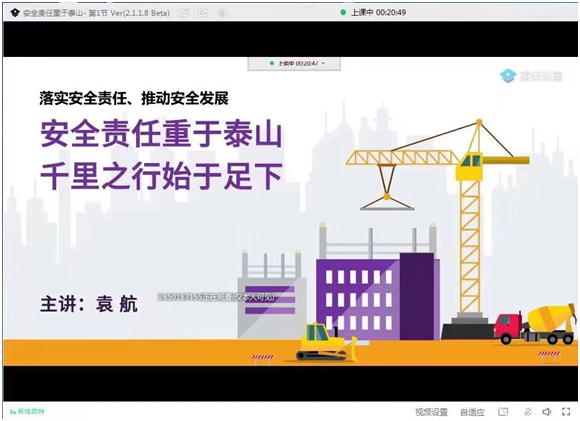Click the 腾讯课堂 watermark logo
580x421 pixels.
(x=531, y=76)
